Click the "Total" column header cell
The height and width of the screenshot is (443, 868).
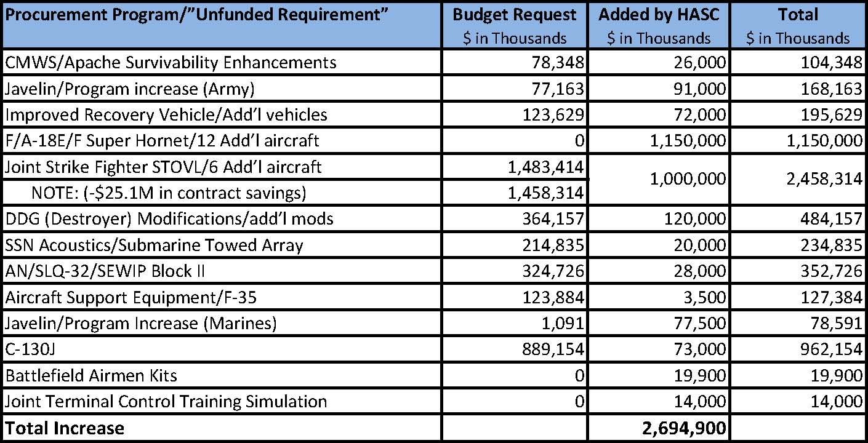pos(797,25)
